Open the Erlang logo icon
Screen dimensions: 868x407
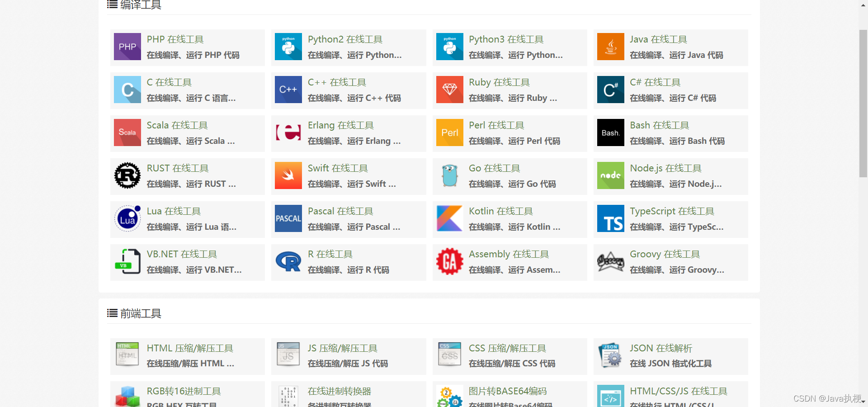pos(288,133)
